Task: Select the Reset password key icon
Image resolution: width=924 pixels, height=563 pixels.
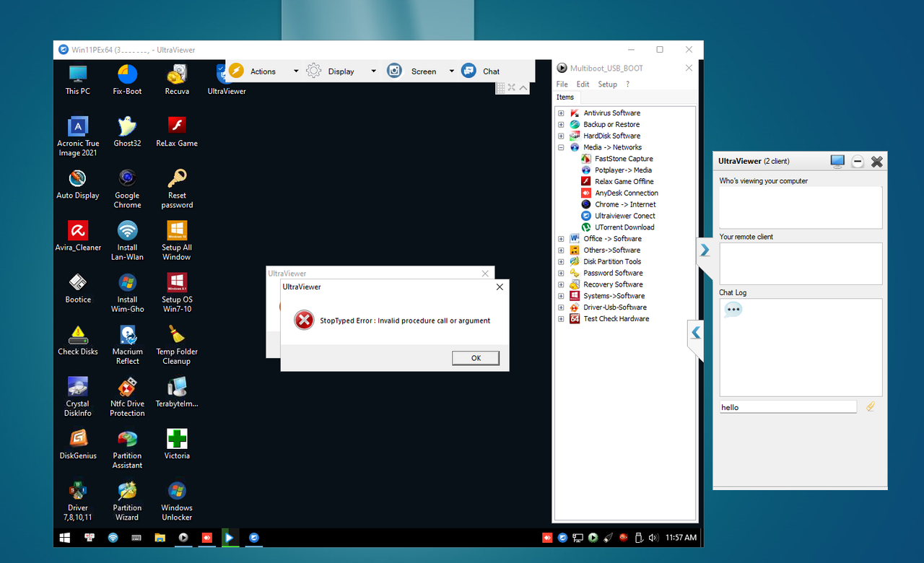Action: [177, 189]
